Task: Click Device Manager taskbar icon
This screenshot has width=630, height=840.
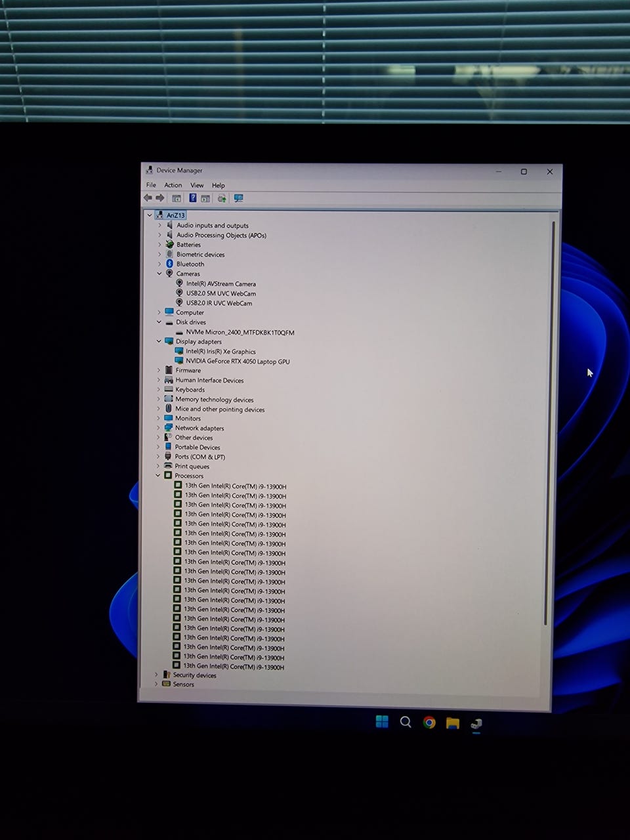Action: point(476,724)
